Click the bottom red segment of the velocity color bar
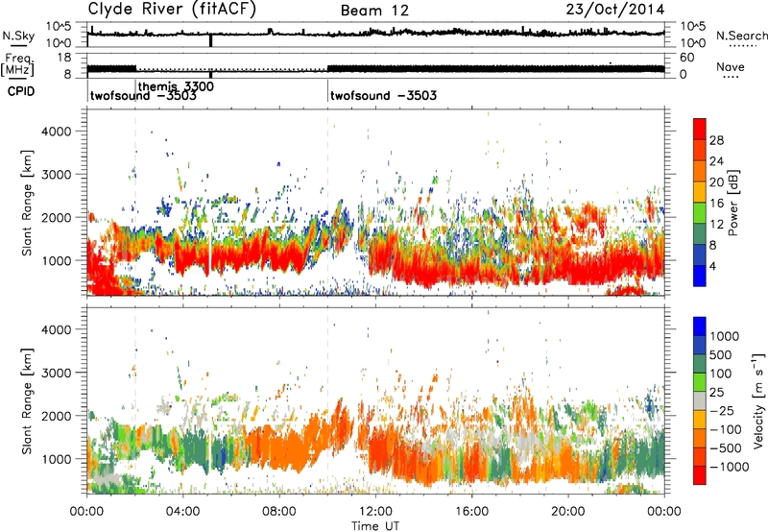 (700, 475)
